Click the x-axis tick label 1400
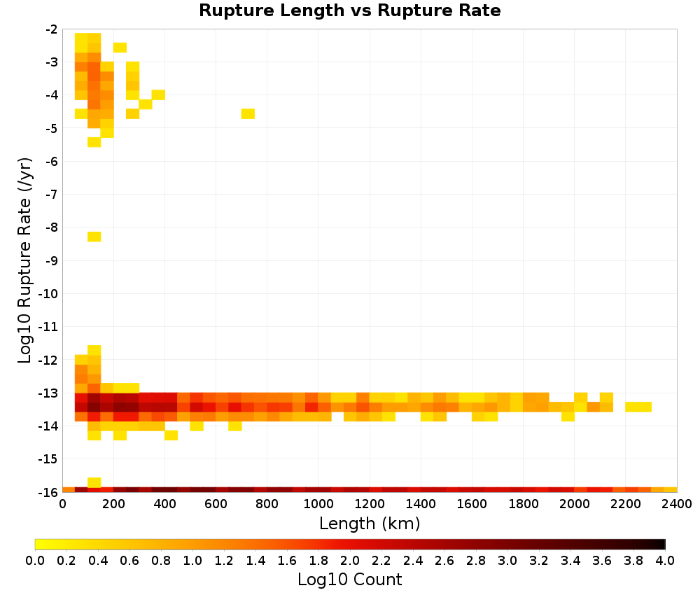This screenshot has width=700, height=595. 421,505
